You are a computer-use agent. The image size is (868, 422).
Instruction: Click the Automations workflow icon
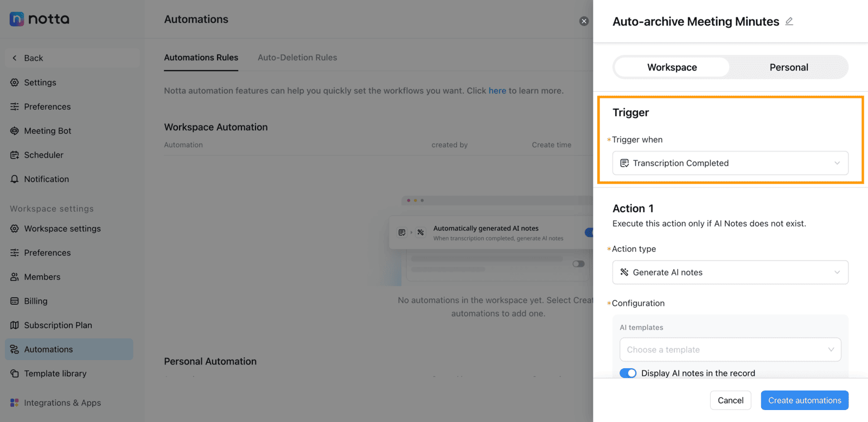pos(15,349)
